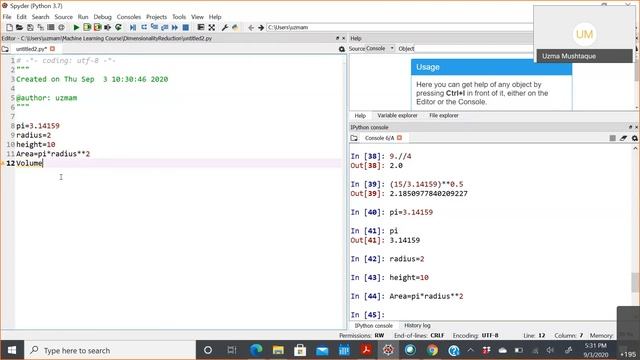Open the Consoles menu
Image resolution: width=640 pixels, height=360 pixels.
point(129,17)
